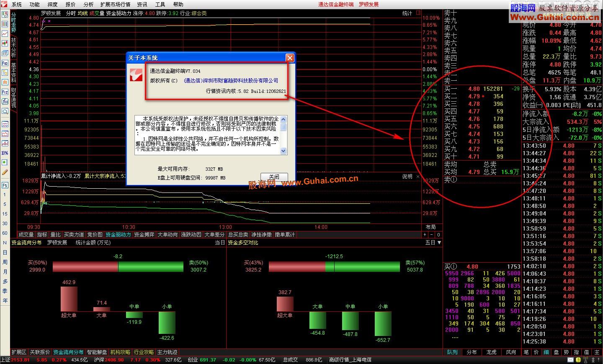Image resolution: width=603 pixels, height=364 pixels.
Task: Select the pencil drawing tool icon
Action: [x=5, y=172]
